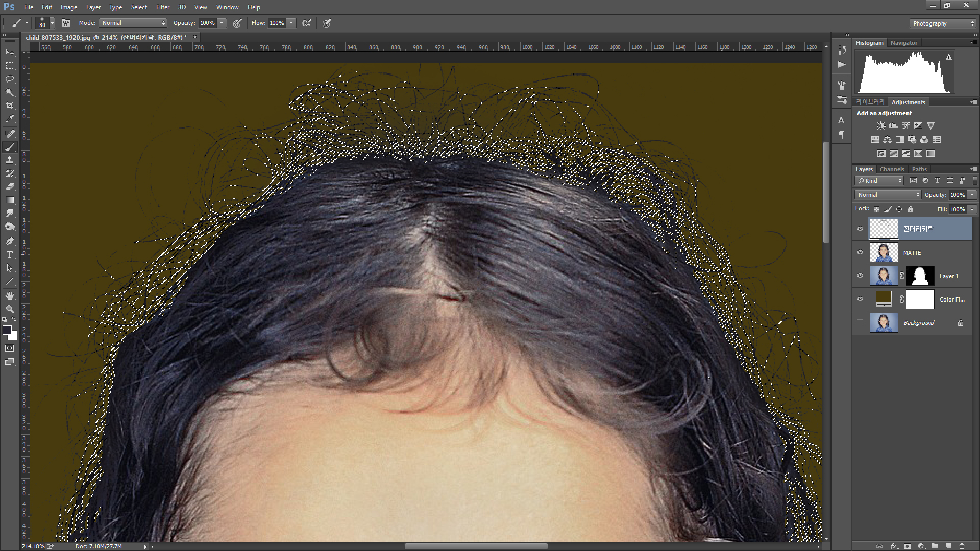This screenshot has height=551, width=980.
Task: Open the Filter menu
Action: [162, 7]
